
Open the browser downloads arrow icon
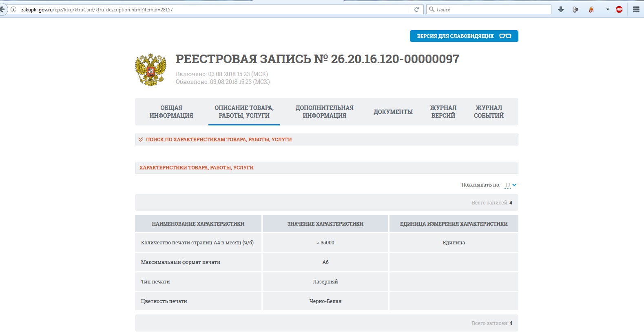point(561,9)
